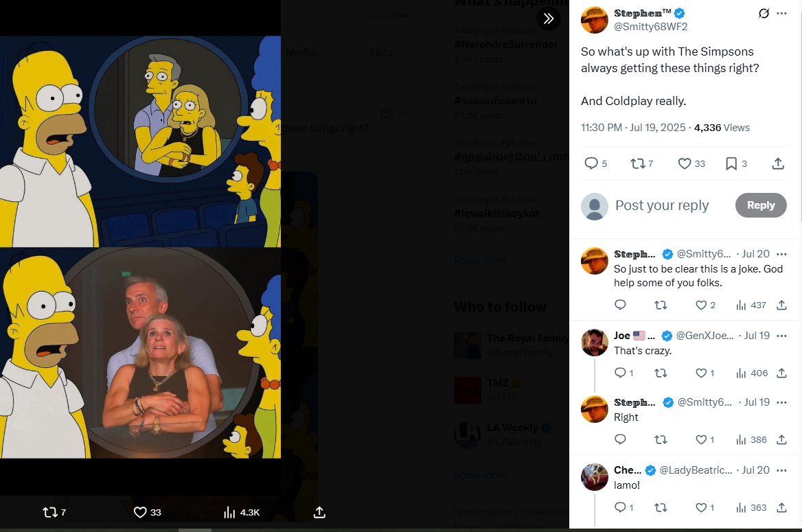Share the main post from the right panel
Screen dimensions: 802x532
[x=778, y=163]
